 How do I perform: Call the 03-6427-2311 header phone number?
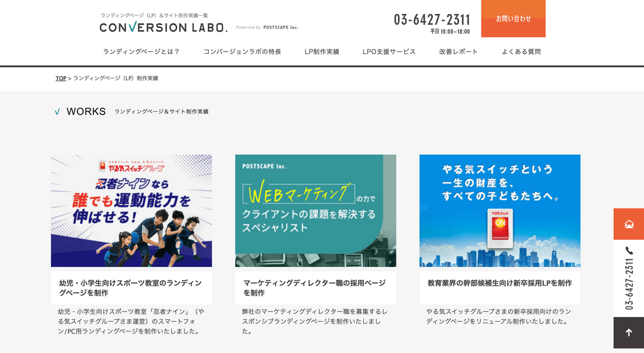[x=432, y=20]
